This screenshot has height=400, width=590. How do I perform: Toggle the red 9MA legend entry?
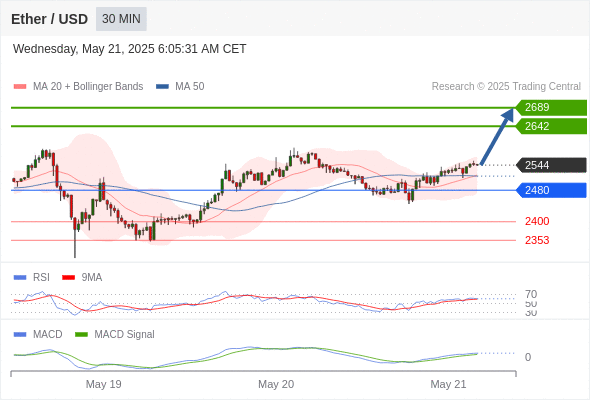pyautogui.click(x=82, y=277)
